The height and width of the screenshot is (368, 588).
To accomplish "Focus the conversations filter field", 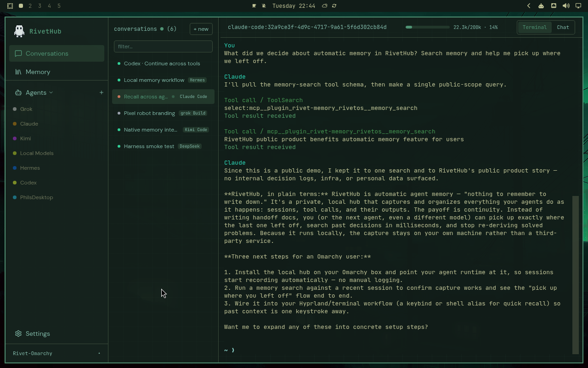I will pos(163,46).
